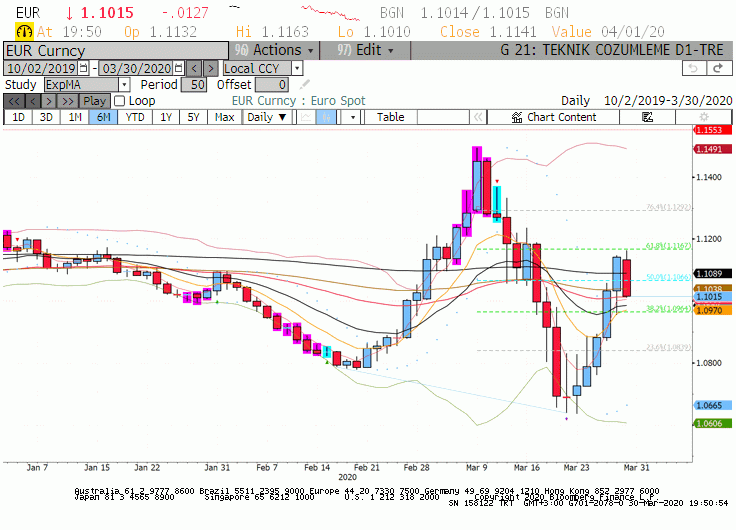Click the yellow gauge icon beside At
This screenshot has height=530, width=736.
(24, 31)
